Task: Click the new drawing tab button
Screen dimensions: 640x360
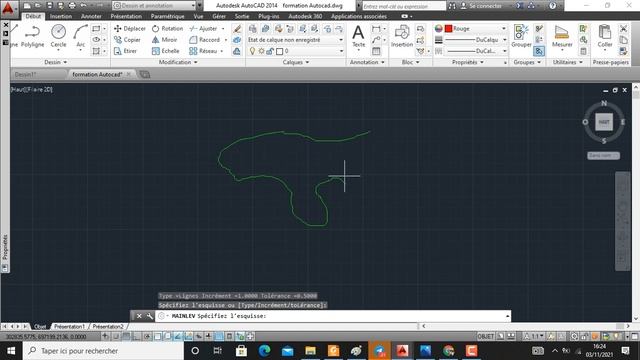Action: pos(144,74)
